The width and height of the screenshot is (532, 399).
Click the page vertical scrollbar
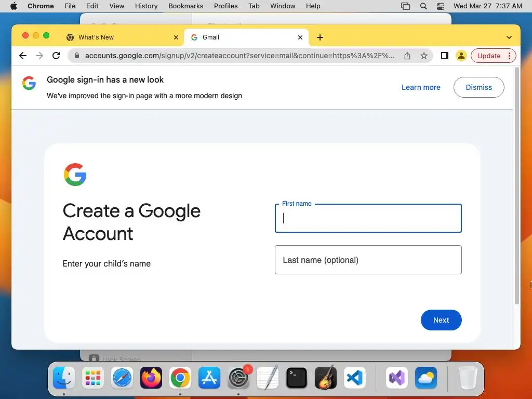[x=517, y=186]
